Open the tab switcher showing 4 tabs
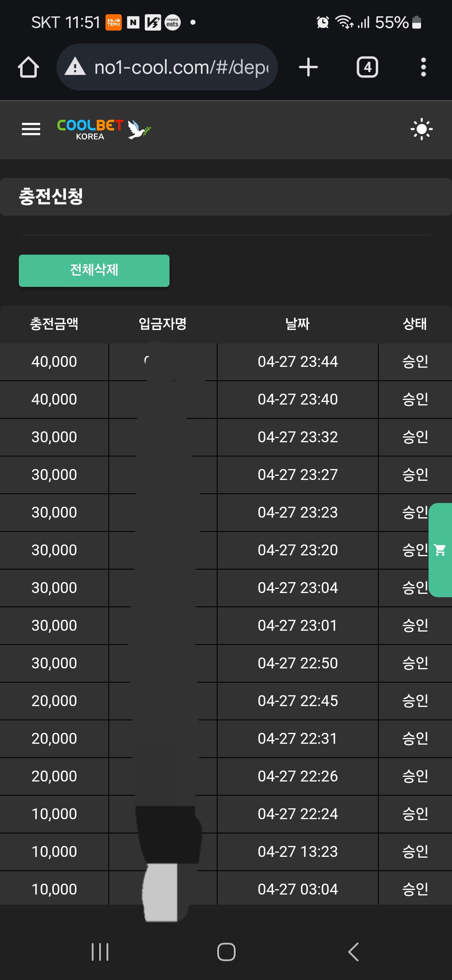 [x=367, y=67]
